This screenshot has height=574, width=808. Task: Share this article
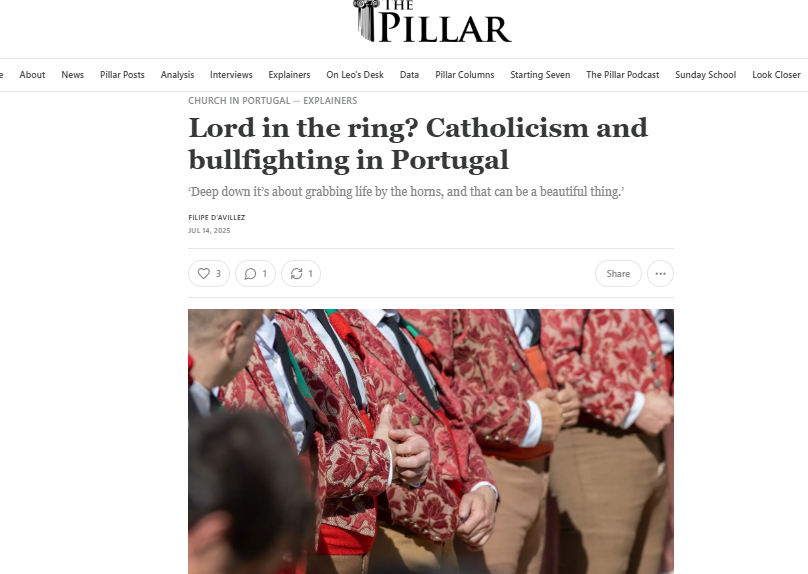coord(618,274)
